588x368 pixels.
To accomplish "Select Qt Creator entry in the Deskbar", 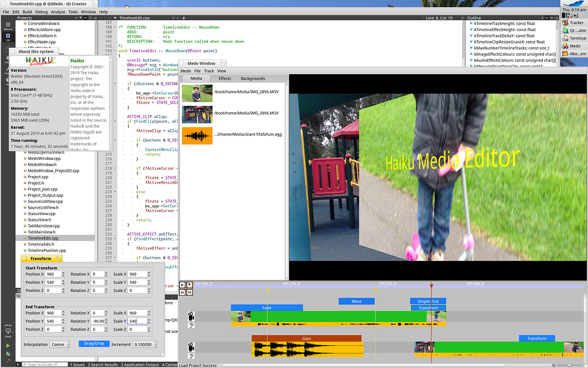I will coord(574,30).
